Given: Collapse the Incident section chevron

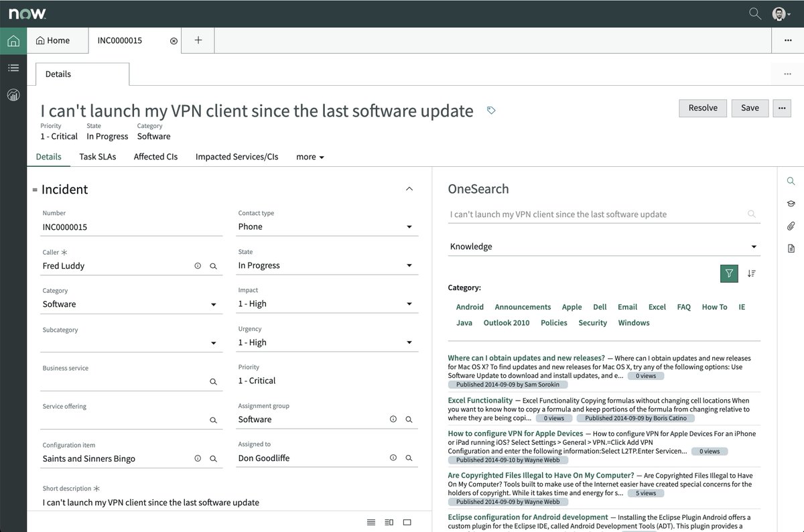Looking at the screenshot, I should [x=409, y=190].
